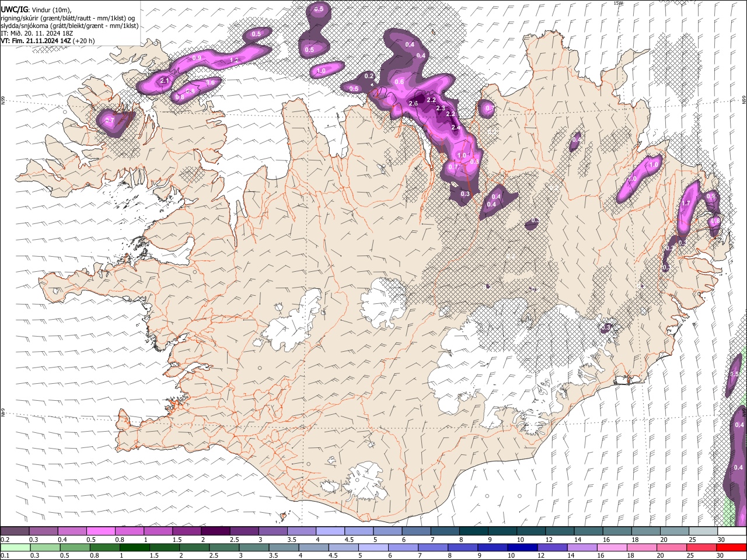This screenshot has width=747, height=560.
Task: Click the 15W longitude label
Action: (x=618, y=3)
